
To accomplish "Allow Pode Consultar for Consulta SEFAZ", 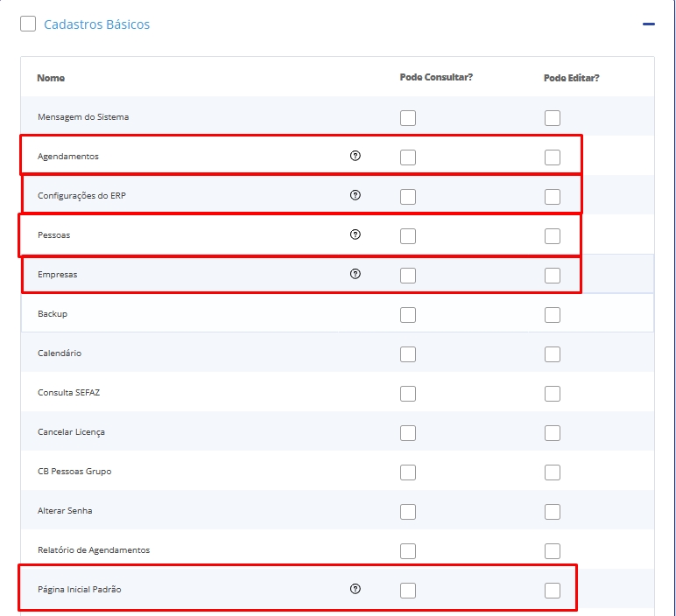I will [x=408, y=394].
